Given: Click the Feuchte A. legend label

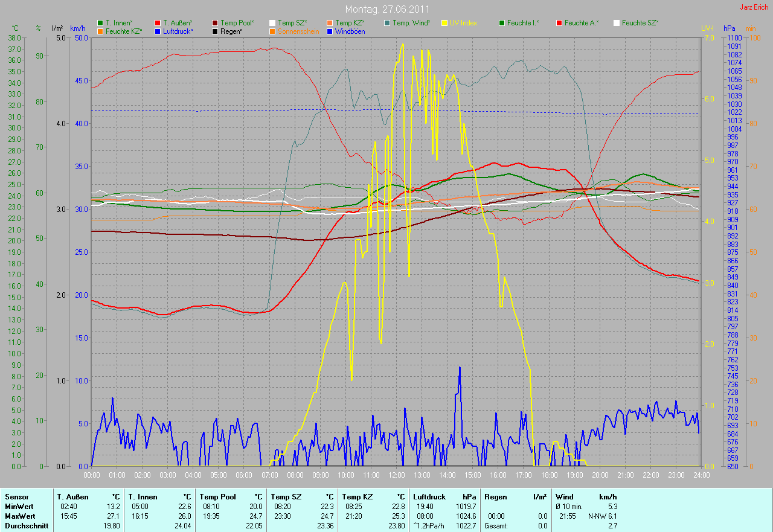Looking at the screenshot, I should click(x=582, y=23).
